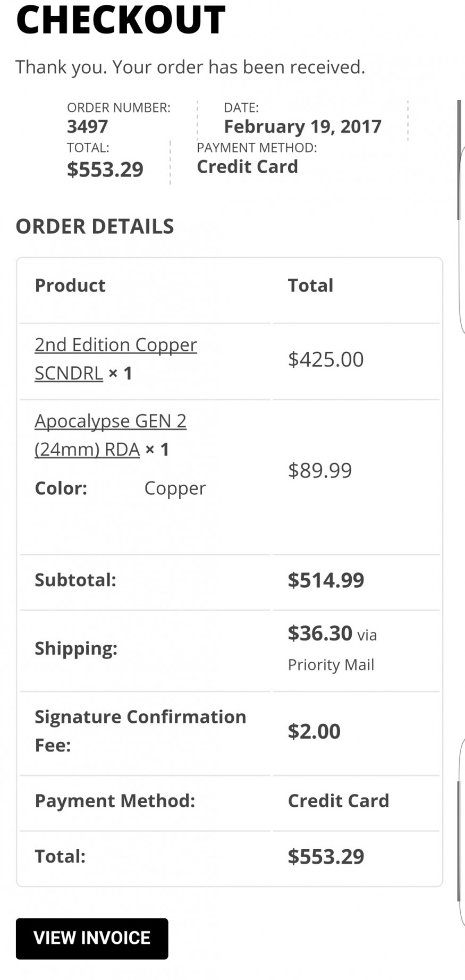This screenshot has height=980, width=465.
Task: Click the Subtotal row label
Action: tap(75, 580)
